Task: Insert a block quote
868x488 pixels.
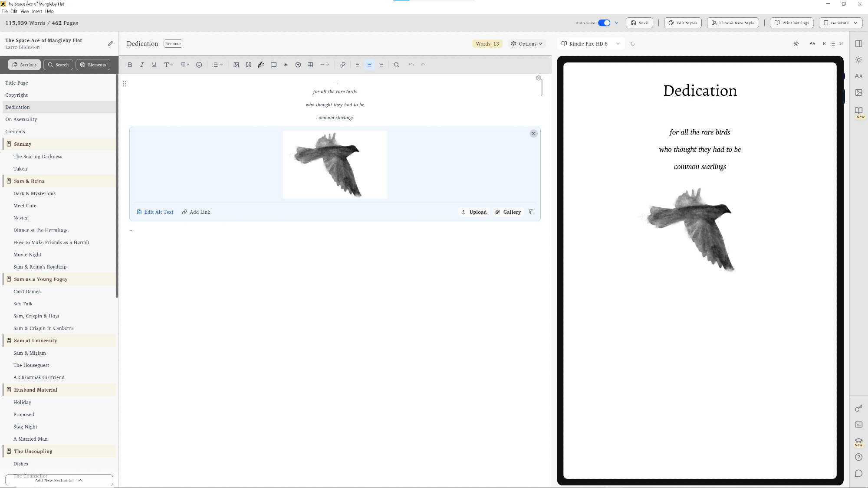Action: (248, 65)
